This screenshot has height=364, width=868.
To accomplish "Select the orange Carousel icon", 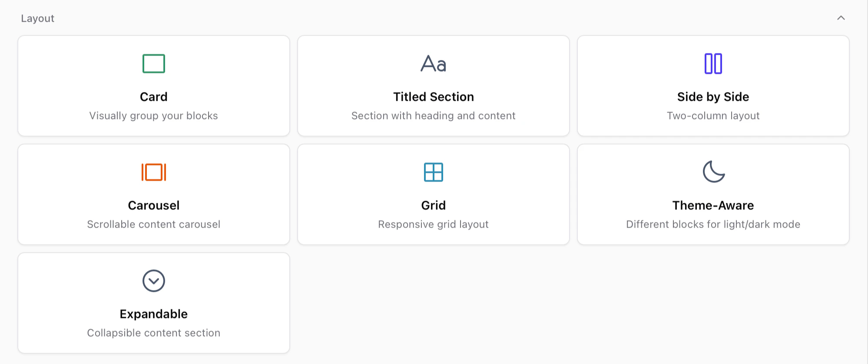I will 153,172.
